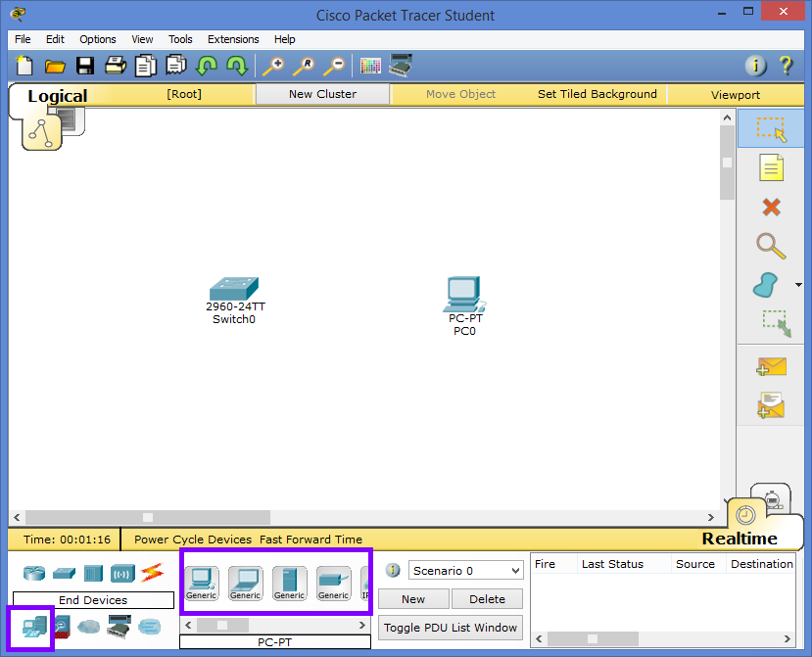Choose the Draw Polygon shape tool
The height and width of the screenshot is (657, 812).
pyautogui.click(x=765, y=285)
